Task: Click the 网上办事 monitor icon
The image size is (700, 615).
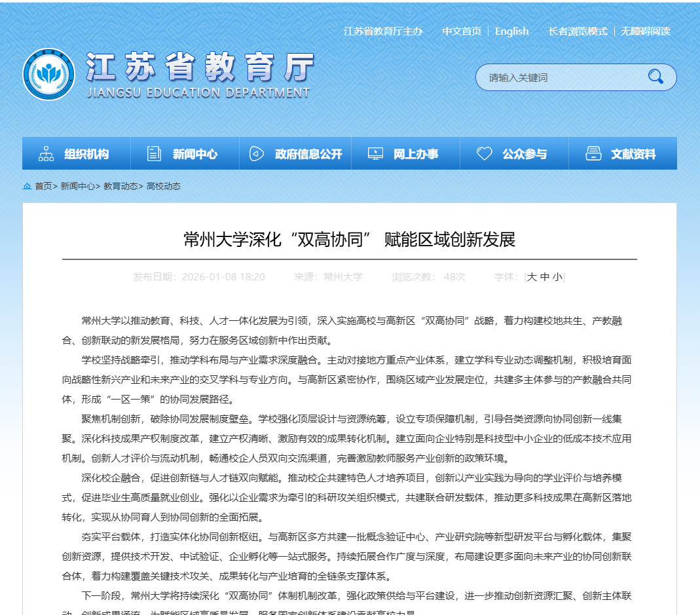Action: (x=375, y=154)
